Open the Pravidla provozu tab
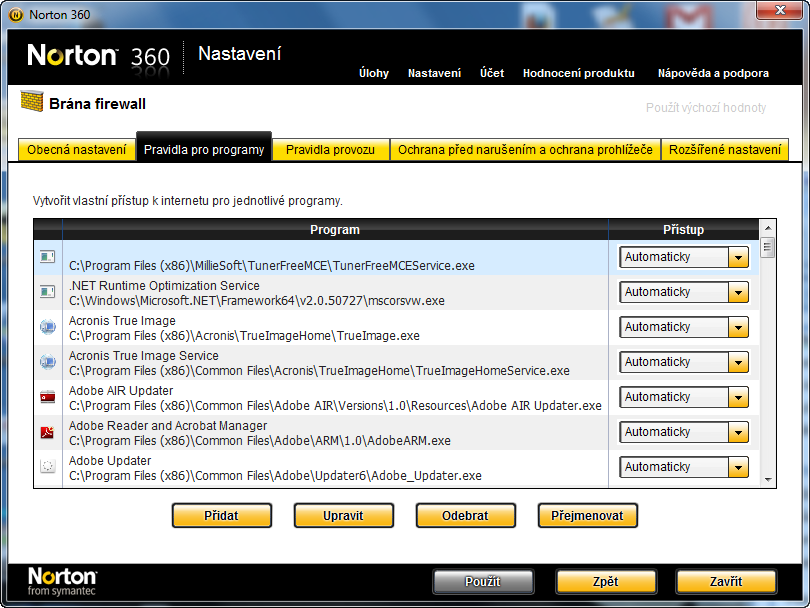 [331, 150]
